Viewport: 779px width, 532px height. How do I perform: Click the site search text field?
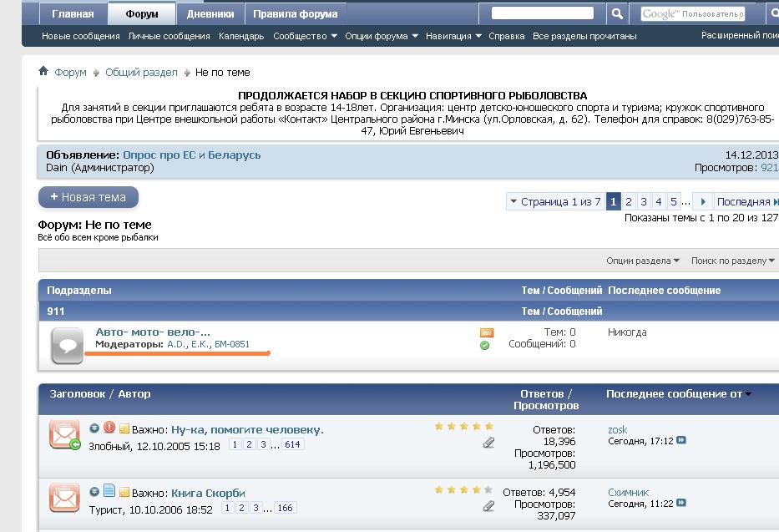(542, 13)
